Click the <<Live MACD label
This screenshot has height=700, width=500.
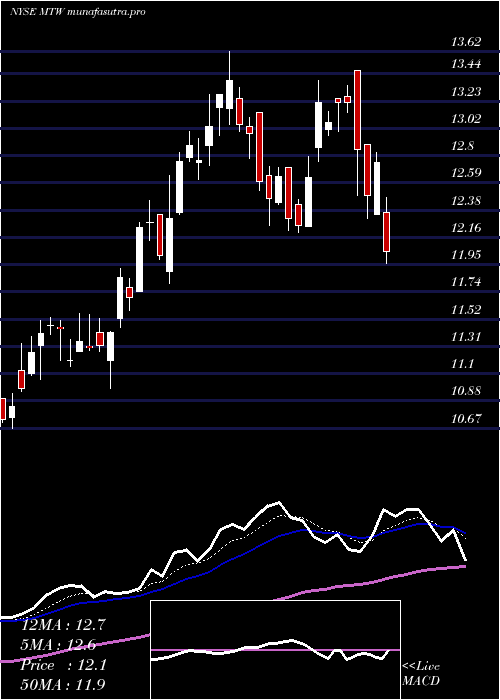pos(421,674)
